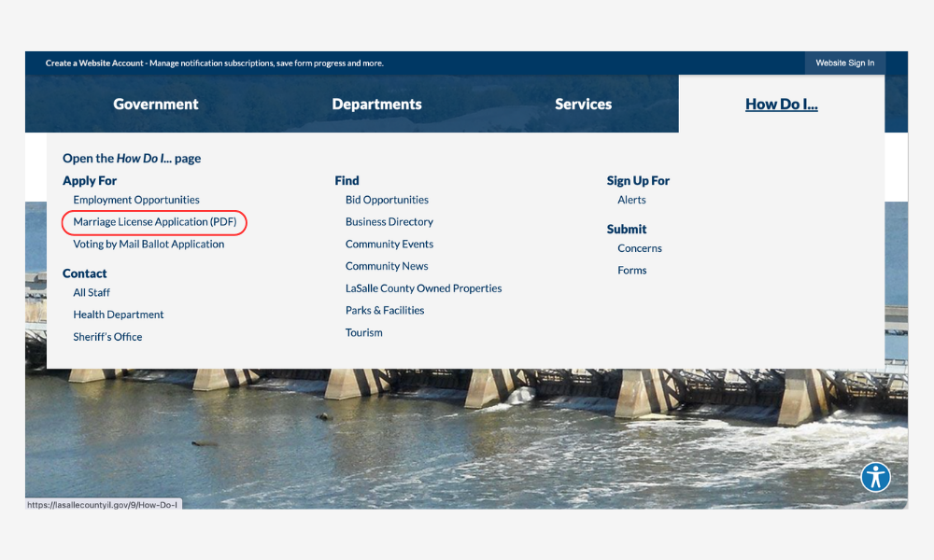Click the Find heading
Viewport: 934px width, 560px height.
click(347, 180)
